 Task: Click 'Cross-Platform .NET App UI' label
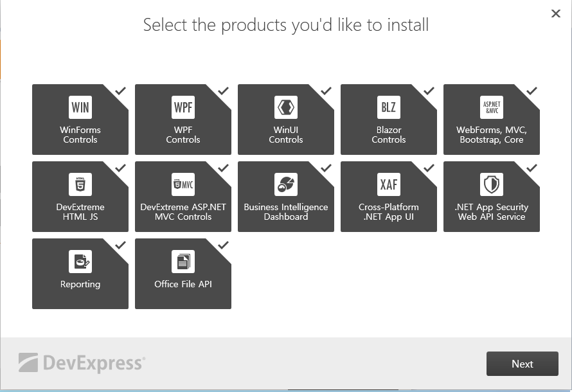389,212
